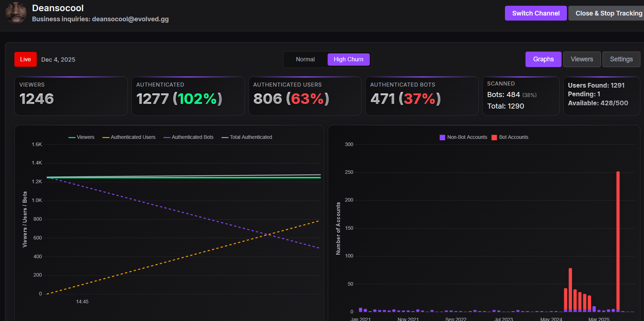Click the Users Found summary card
This screenshot has width=644, height=321.
click(601, 96)
